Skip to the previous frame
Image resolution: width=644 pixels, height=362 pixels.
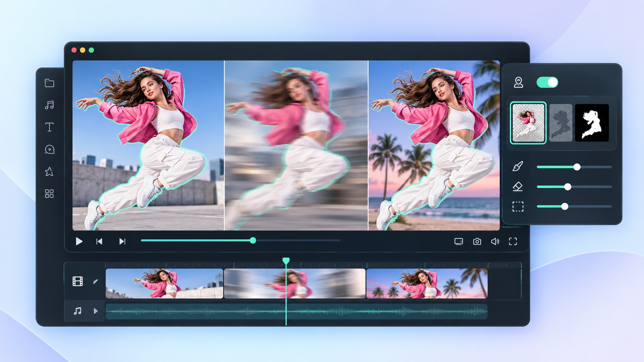[x=99, y=241]
